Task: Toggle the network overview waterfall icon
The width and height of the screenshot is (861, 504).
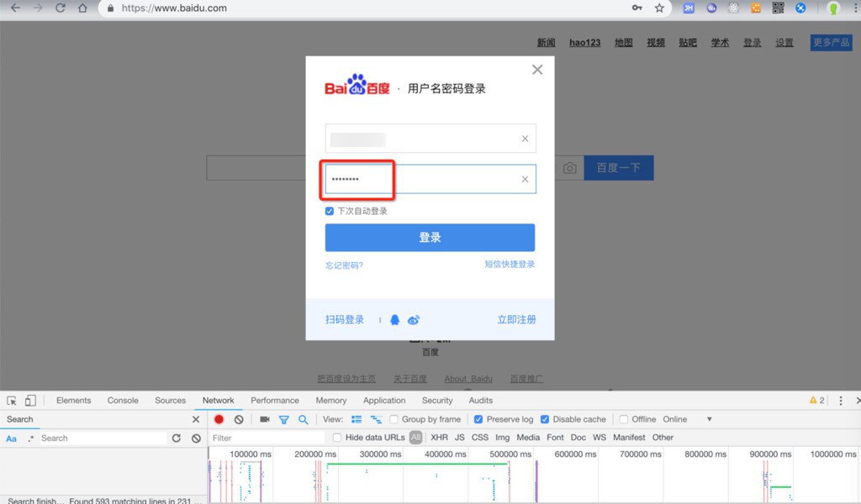Action: click(376, 419)
